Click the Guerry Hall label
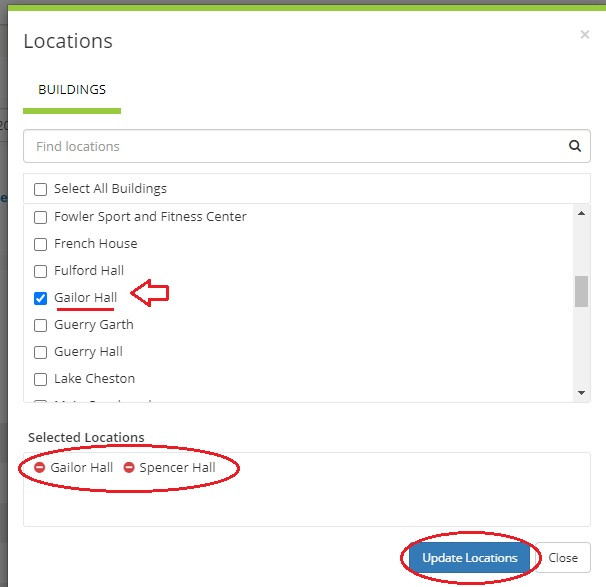The width and height of the screenshot is (606, 587). pos(88,352)
